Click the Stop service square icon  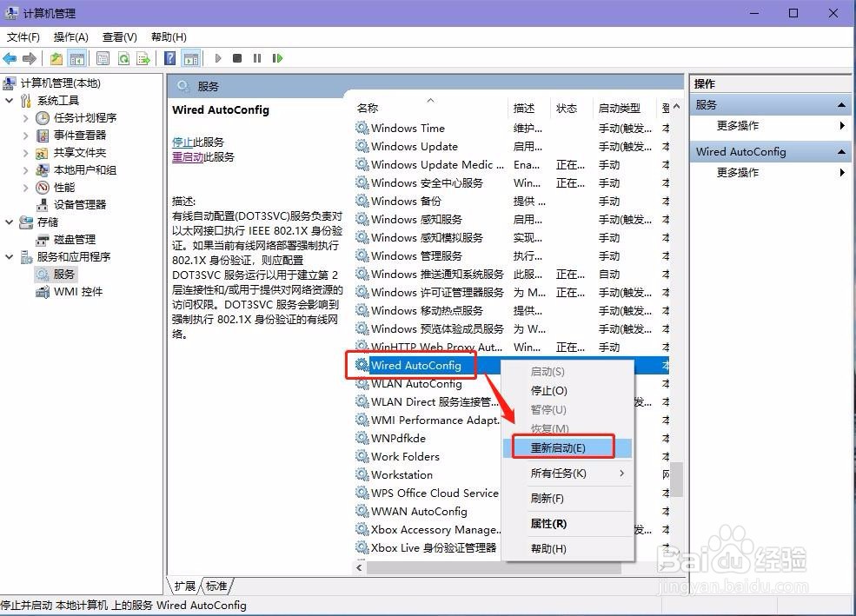pyautogui.click(x=236, y=58)
